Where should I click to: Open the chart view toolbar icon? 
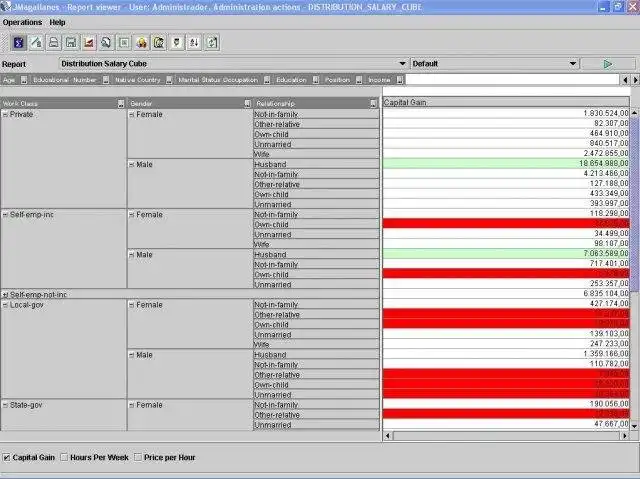[x=89, y=42]
